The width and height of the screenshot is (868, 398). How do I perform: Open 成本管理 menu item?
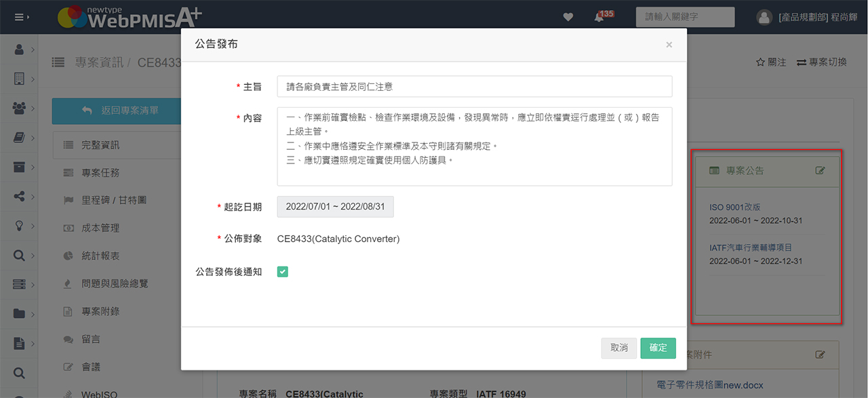tap(100, 228)
